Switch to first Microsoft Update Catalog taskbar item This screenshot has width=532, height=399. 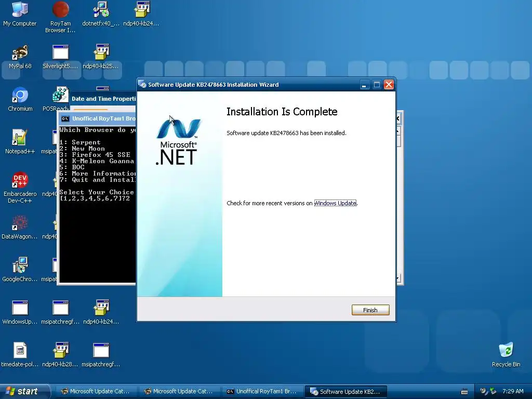click(96, 391)
